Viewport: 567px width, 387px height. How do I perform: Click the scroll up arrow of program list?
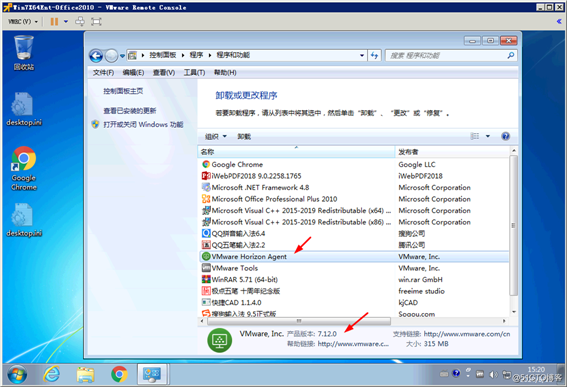pos(513,150)
